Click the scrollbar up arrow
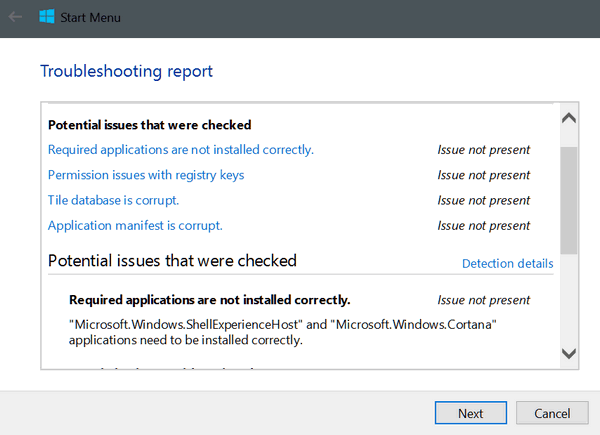Viewport: 600px width, 435px height. pos(569,118)
